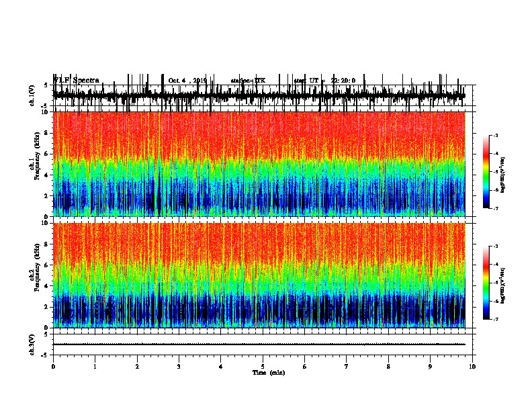Click the flat ch.3 voltage trace
Screen dimensions: 532x411
click(259, 345)
